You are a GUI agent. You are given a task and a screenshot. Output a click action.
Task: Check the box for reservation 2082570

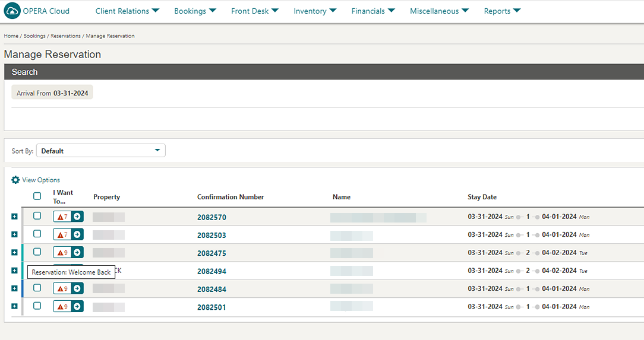point(37,216)
